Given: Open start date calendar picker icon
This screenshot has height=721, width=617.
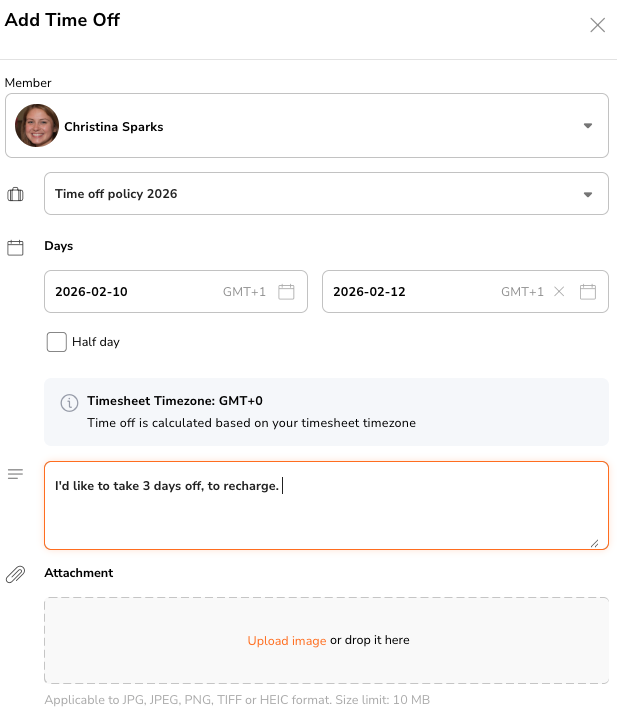Looking at the screenshot, I should click(x=286, y=292).
